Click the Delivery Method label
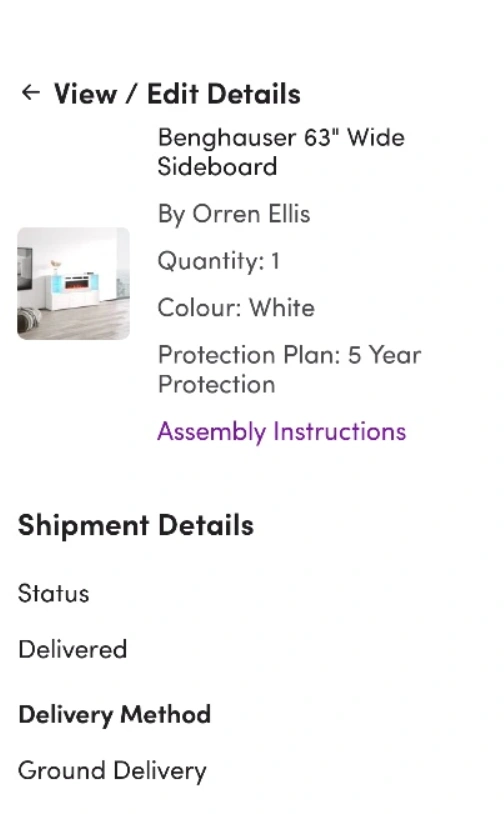Screen dimensions: 504x814 [x=114, y=715]
